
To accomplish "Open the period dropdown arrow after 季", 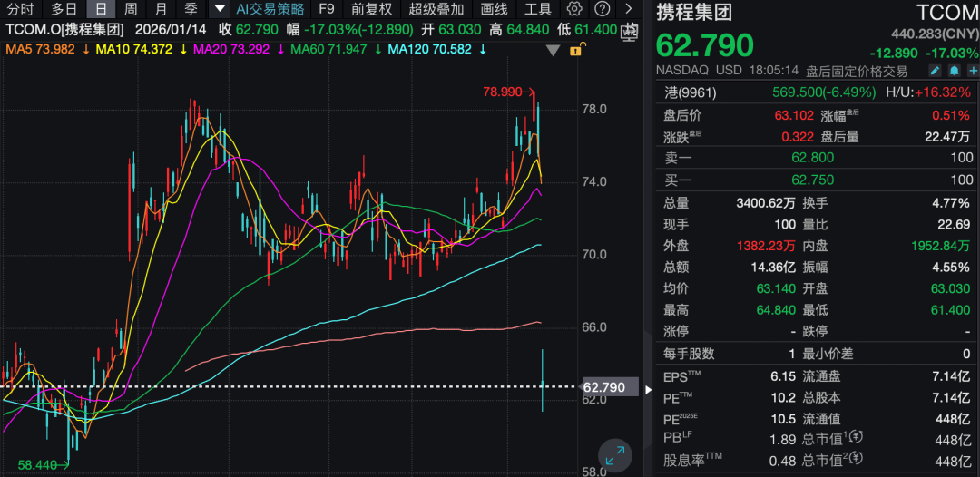I will (x=218, y=9).
